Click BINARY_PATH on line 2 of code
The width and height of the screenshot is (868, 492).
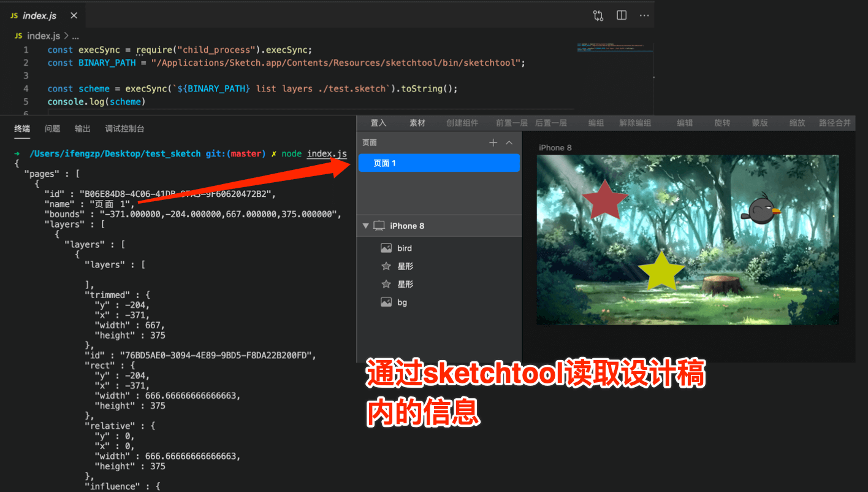tap(108, 63)
